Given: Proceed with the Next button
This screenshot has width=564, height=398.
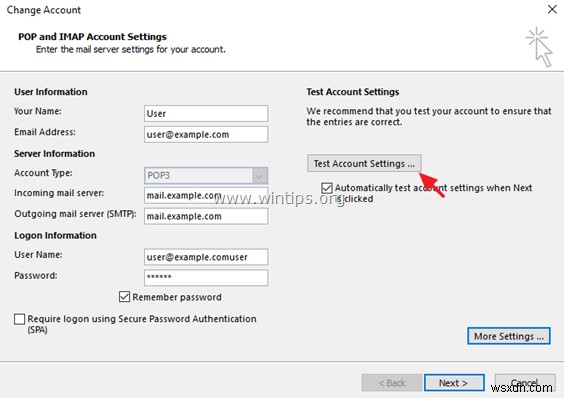Looking at the screenshot, I should pos(454,383).
